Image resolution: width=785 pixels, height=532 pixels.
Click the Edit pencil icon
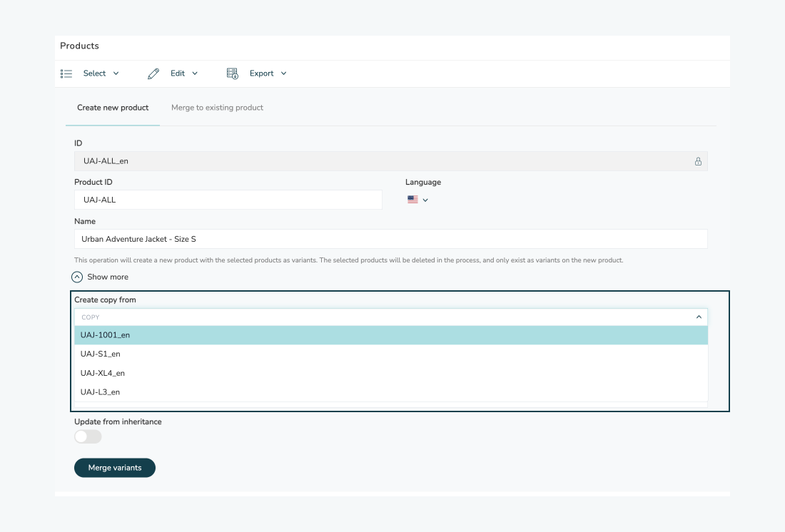click(153, 73)
